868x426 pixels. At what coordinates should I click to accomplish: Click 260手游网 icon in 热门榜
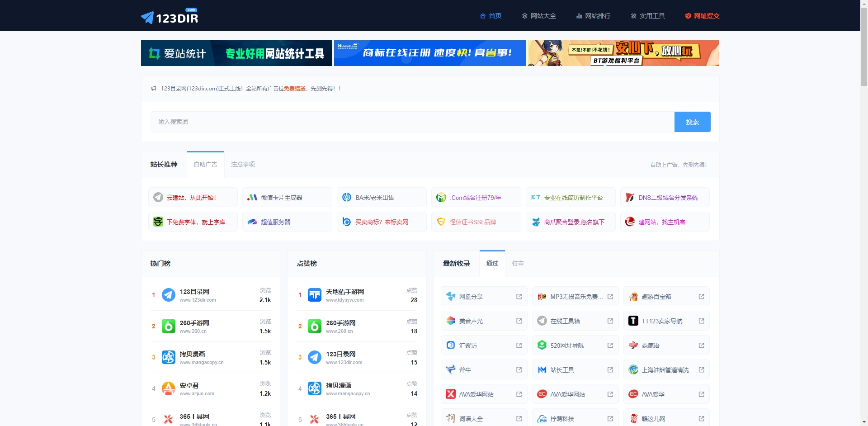coord(169,326)
